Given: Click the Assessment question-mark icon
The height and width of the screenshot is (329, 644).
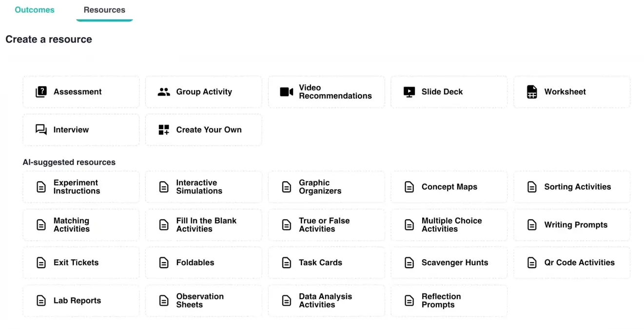Looking at the screenshot, I should (x=41, y=92).
